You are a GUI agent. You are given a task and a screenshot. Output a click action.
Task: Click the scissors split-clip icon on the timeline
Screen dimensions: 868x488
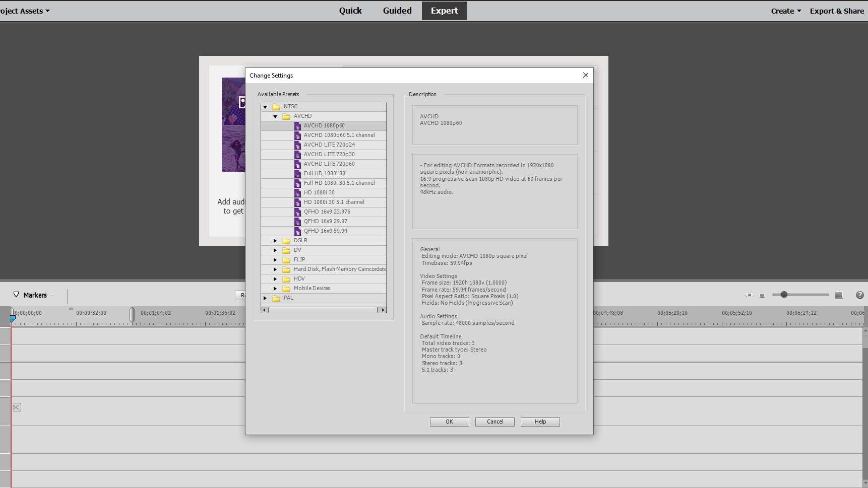coord(16,407)
